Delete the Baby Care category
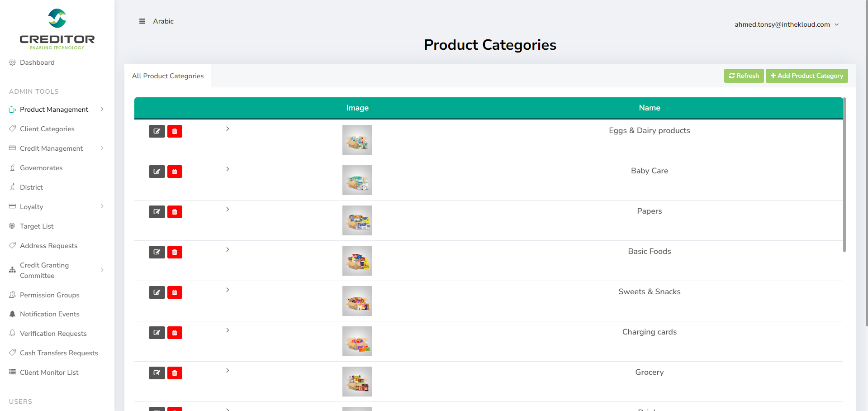868x411 pixels. pyautogui.click(x=175, y=172)
